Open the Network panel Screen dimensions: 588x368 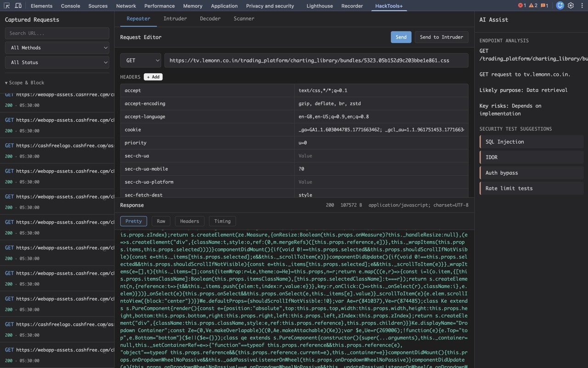tap(126, 6)
